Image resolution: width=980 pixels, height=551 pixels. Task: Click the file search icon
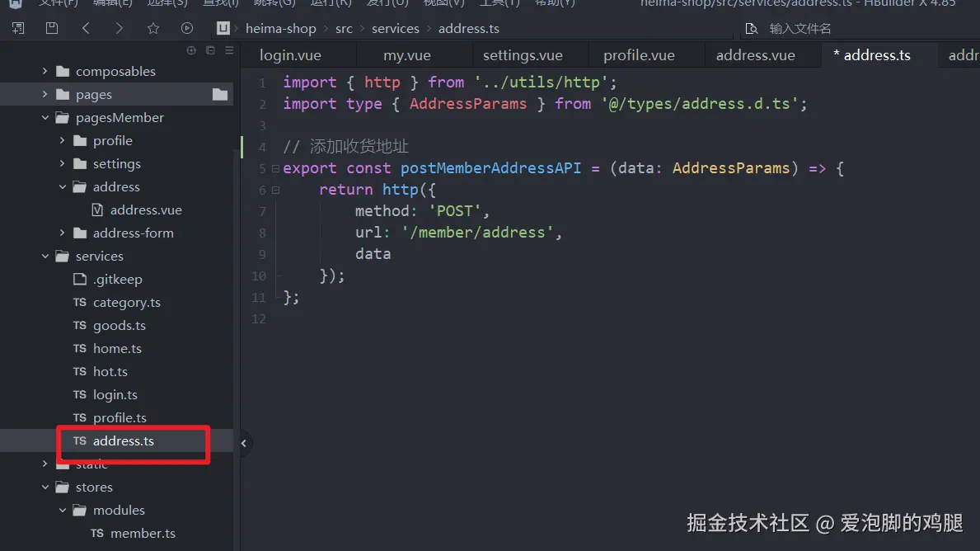coord(751,29)
